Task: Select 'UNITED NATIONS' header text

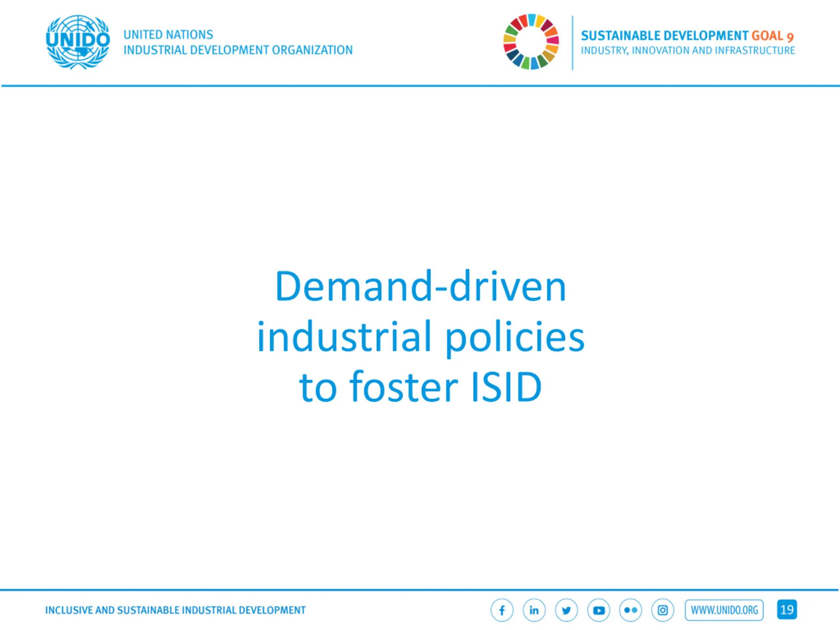Action: [x=168, y=34]
